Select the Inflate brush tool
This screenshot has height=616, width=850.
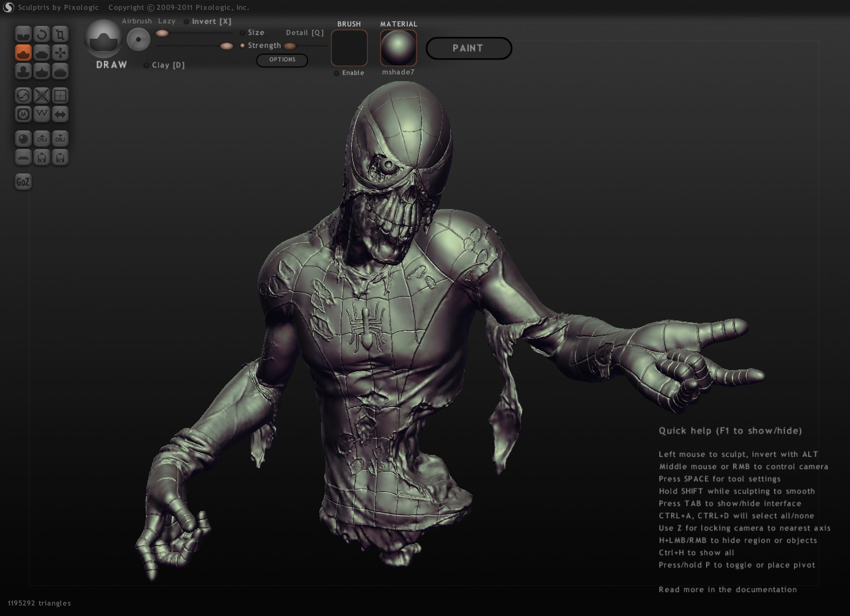23,71
